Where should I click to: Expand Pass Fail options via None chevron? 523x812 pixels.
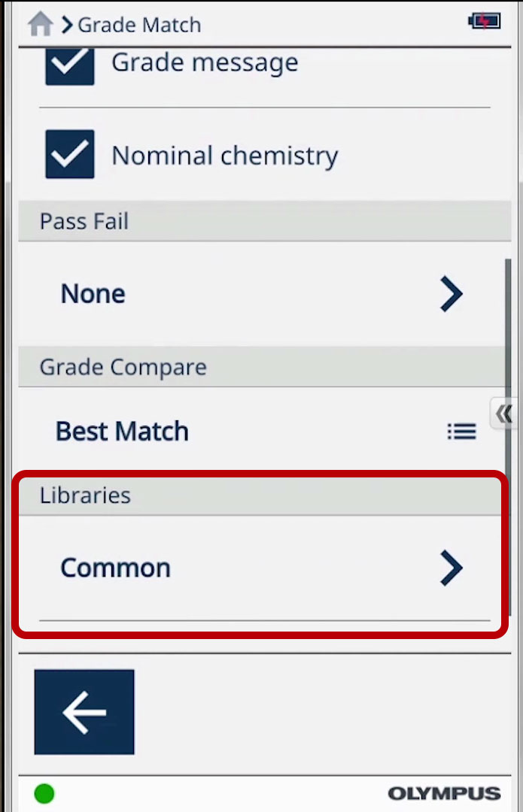451,294
